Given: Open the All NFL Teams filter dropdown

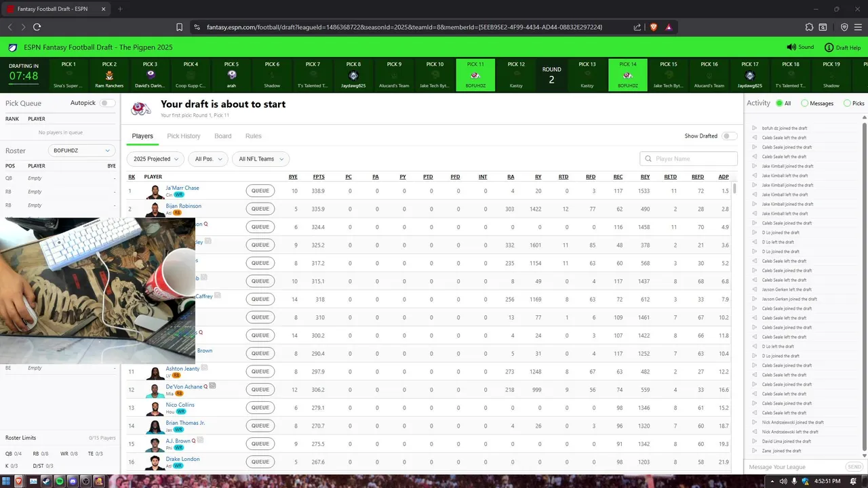Looking at the screenshot, I should tap(260, 159).
